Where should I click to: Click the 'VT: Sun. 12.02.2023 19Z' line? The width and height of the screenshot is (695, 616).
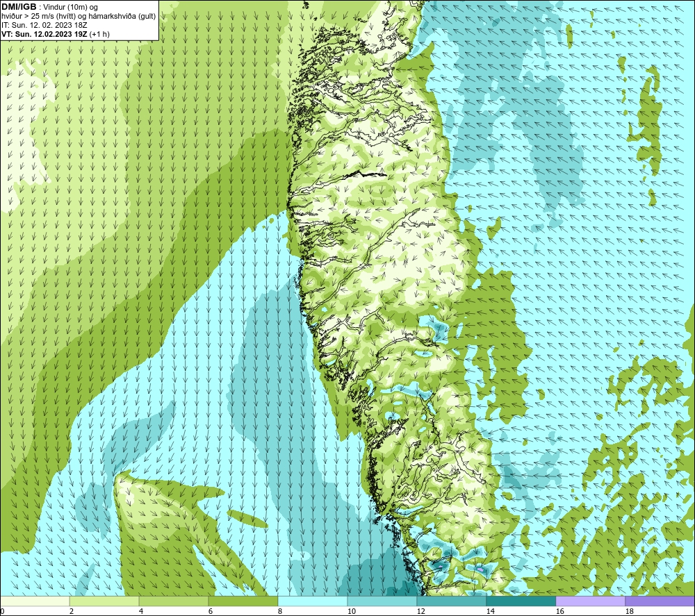44,34
